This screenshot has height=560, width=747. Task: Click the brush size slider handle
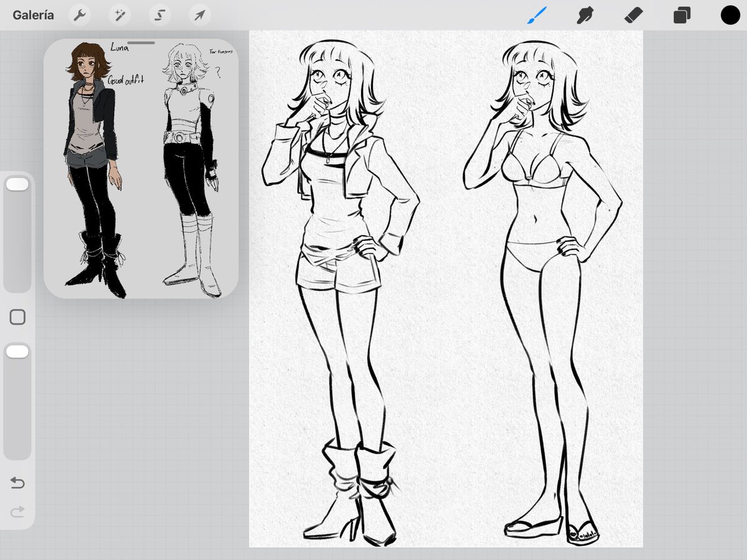tap(17, 184)
